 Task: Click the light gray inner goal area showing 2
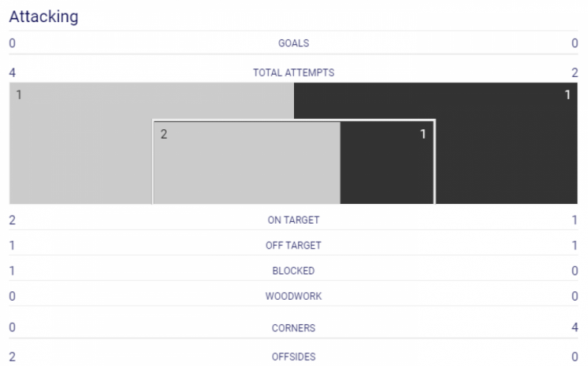coord(247,163)
